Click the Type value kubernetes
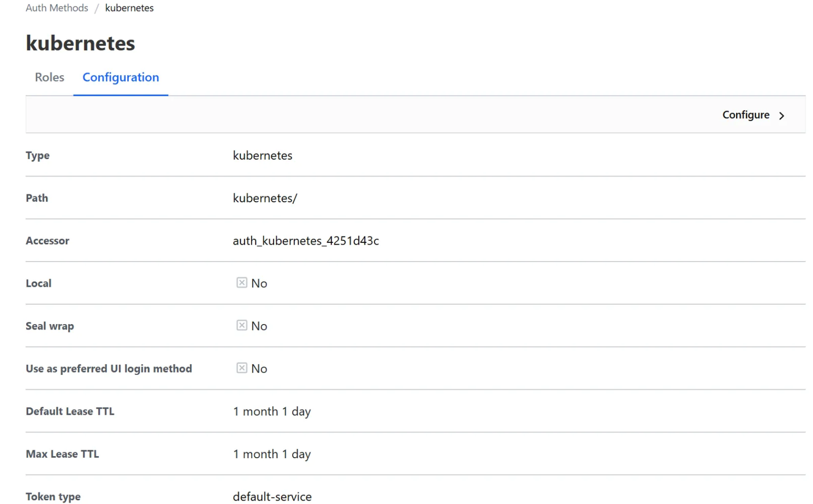813x504 pixels. (x=262, y=155)
